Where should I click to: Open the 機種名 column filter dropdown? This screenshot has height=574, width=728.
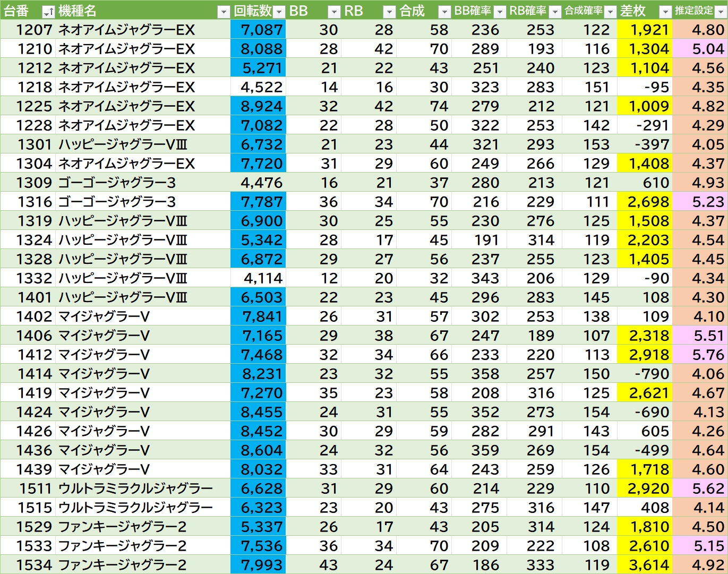(x=224, y=12)
